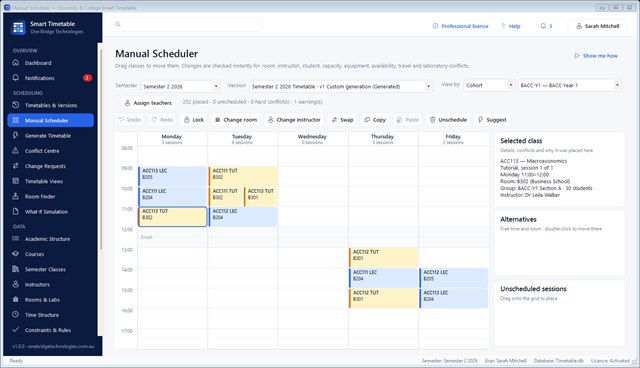Click the Time Structure clock icon

[16, 315]
